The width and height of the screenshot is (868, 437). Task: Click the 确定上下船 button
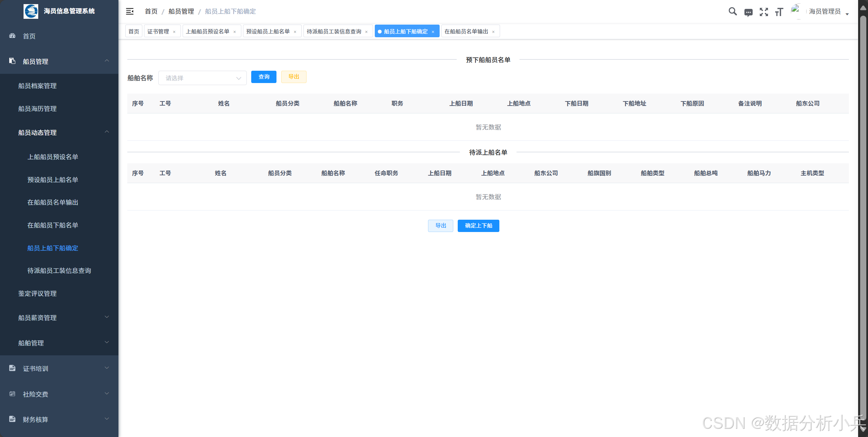point(478,226)
